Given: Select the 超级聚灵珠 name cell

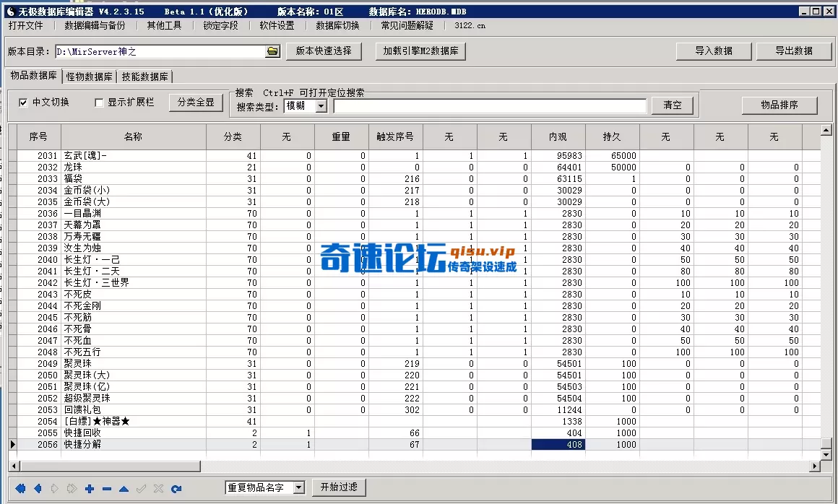Looking at the screenshot, I should pos(134,399).
